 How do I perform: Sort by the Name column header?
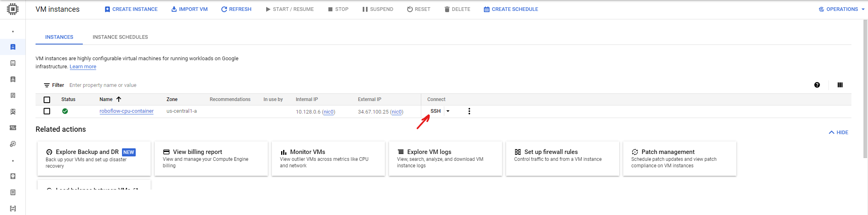[x=106, y=99]
